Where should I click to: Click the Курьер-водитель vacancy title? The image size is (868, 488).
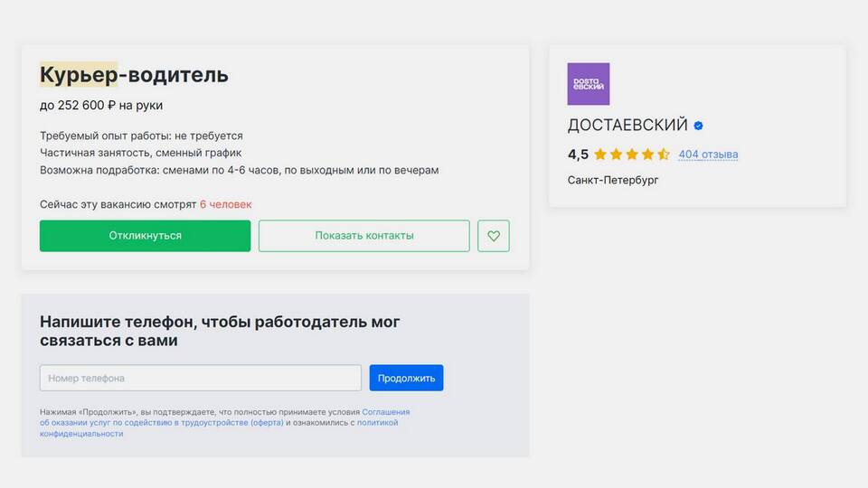[x=134, y=75]
